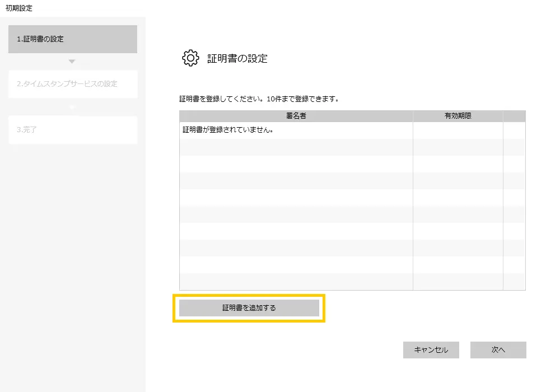Select the last empty row in certificate table
Image resolution: width=560 pixels, height=392 pixels.
pos(296,281)
